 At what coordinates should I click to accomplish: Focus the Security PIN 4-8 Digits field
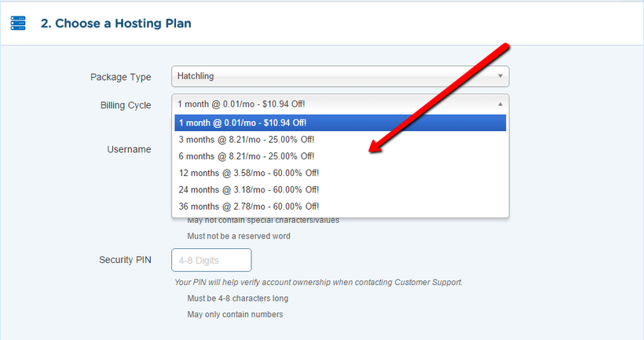(211, 260)
